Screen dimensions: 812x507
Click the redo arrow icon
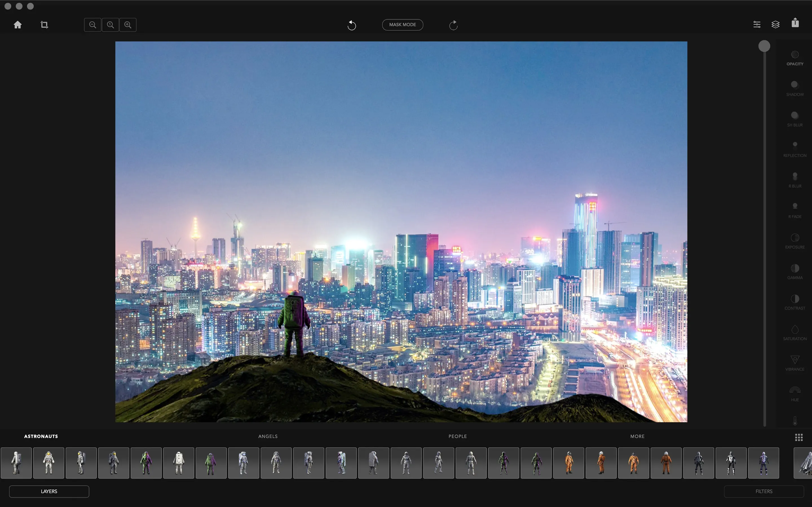(x=453, y=25)
